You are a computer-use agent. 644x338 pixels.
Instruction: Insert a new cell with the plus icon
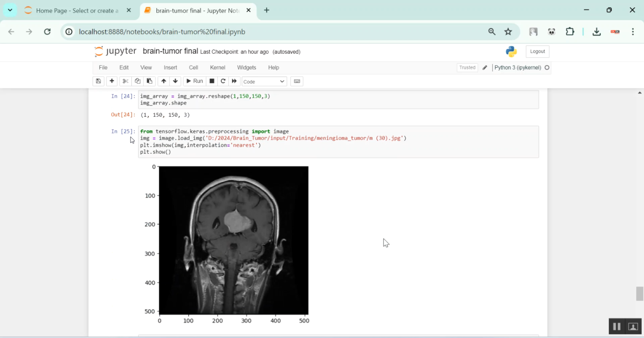[x=112, y=81]
